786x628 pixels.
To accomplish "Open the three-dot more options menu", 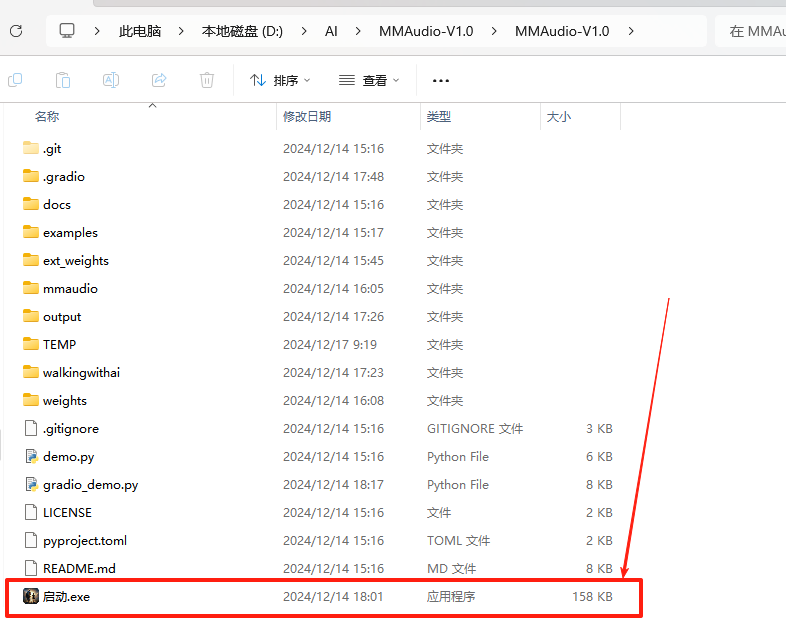I will (x=441, y=80).
